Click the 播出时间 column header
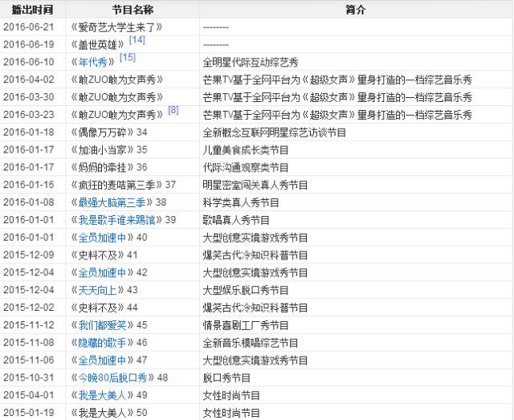The image size is (514, 420). (32, 10)
